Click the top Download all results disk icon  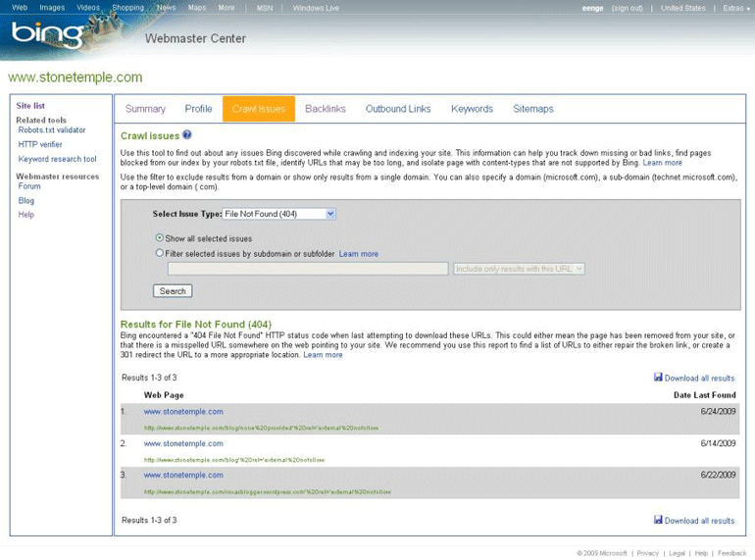tap(658, 377)
